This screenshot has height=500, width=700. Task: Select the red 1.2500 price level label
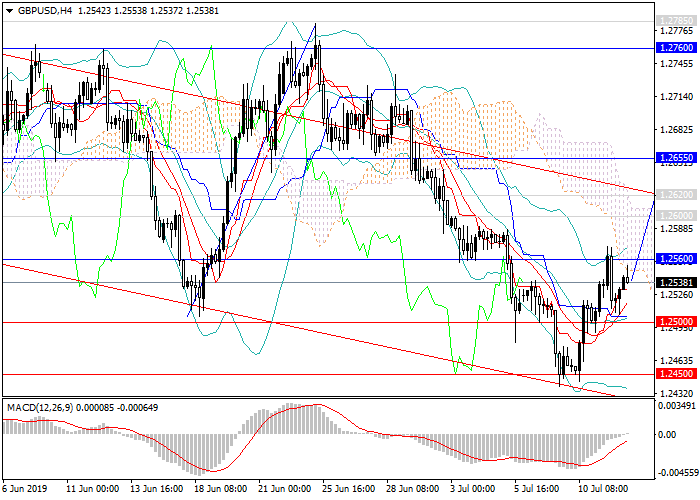(676, 322)
